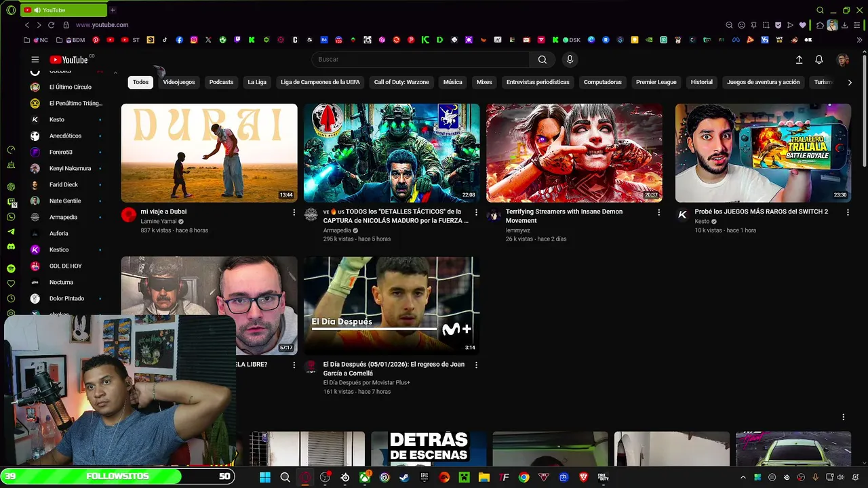Open Epic Games launcher in taskbar
Screen dimensions: 868x488
(x=425, y=477)
